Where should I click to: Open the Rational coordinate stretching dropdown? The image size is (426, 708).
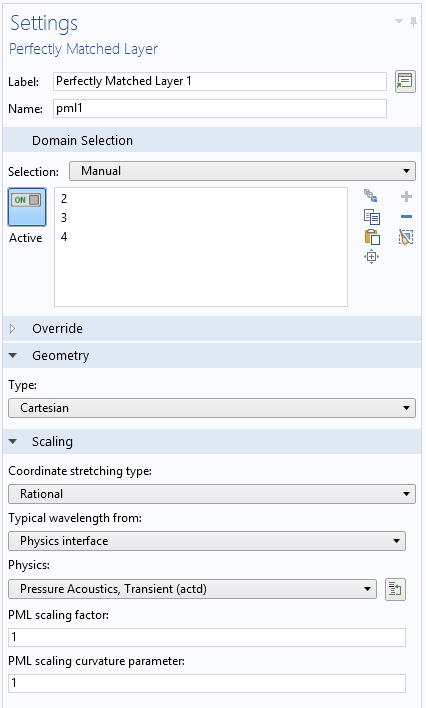click(212, 494)
